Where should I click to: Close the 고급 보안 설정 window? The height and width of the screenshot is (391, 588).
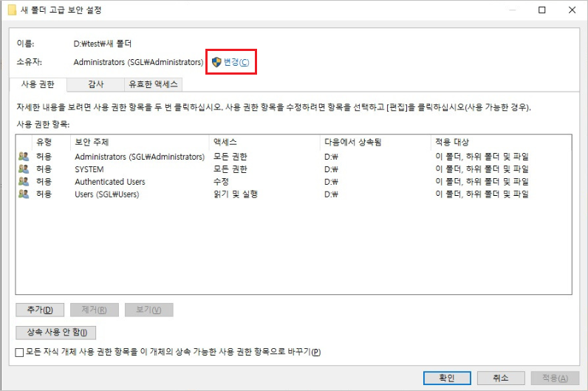572,10
